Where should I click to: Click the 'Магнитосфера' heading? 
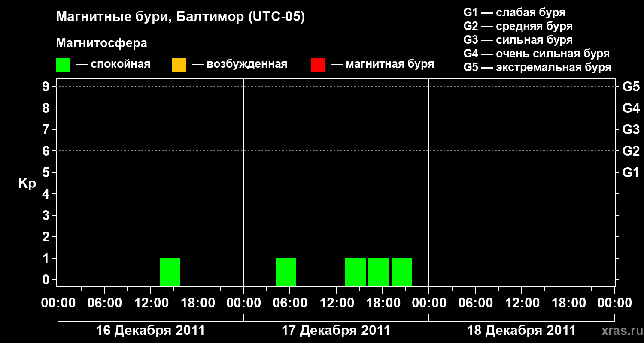pyautogui.click(x=101, y=43)
